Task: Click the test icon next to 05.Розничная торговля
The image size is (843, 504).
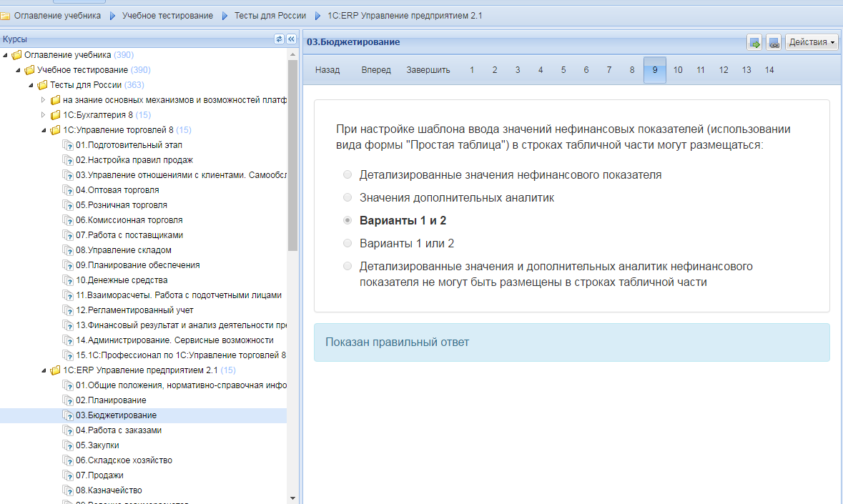Action: (68, 205)
